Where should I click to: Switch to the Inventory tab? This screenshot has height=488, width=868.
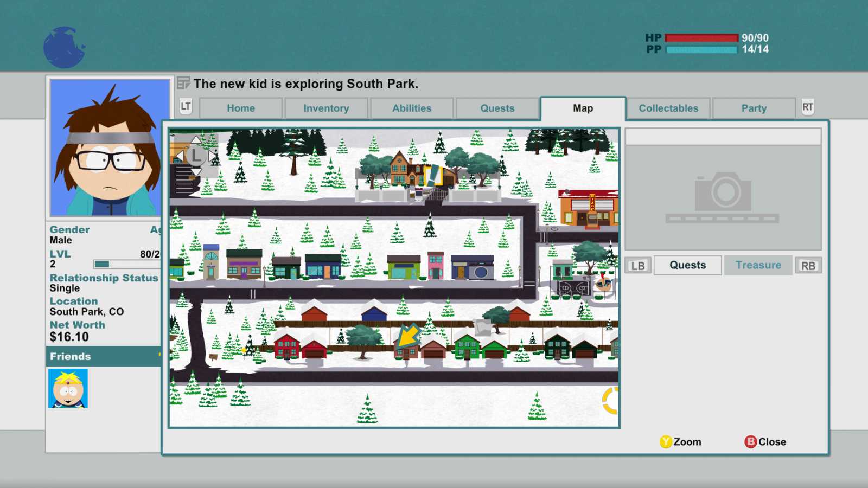point(326,108)
